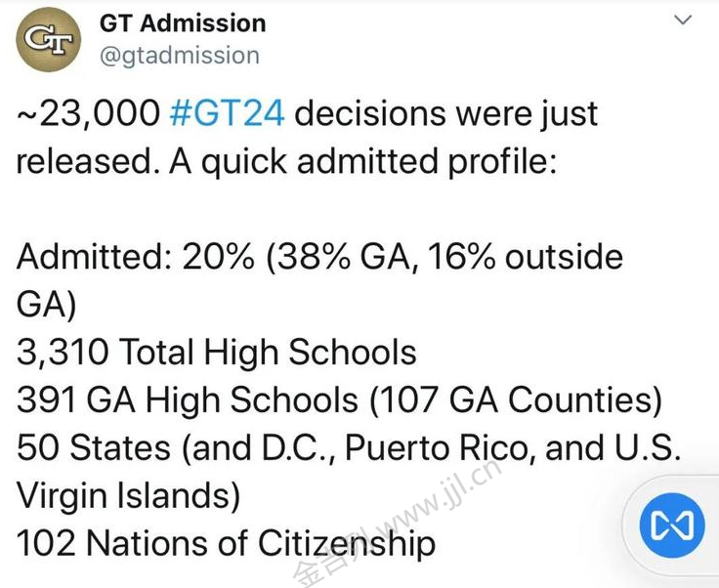
Task: Tap the '3,310 Total High Schools' line
Action: click(217, 352)
